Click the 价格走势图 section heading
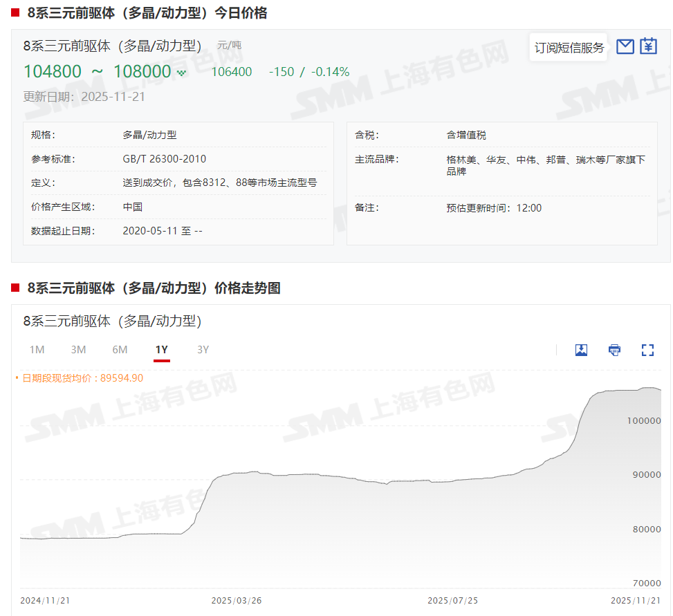This screenshot has width=673, height=616. point(154,288)
